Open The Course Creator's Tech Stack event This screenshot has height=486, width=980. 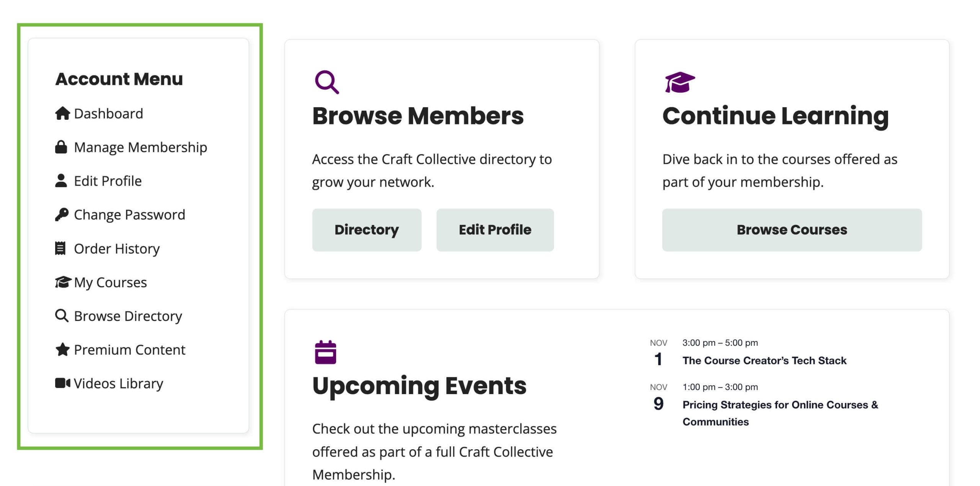[765, 360]
